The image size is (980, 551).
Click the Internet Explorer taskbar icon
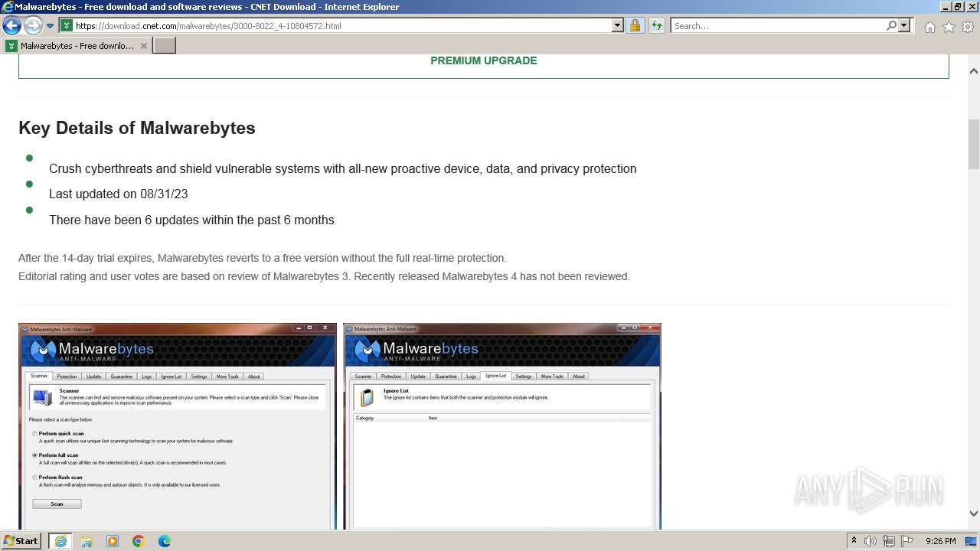[60, 541]
